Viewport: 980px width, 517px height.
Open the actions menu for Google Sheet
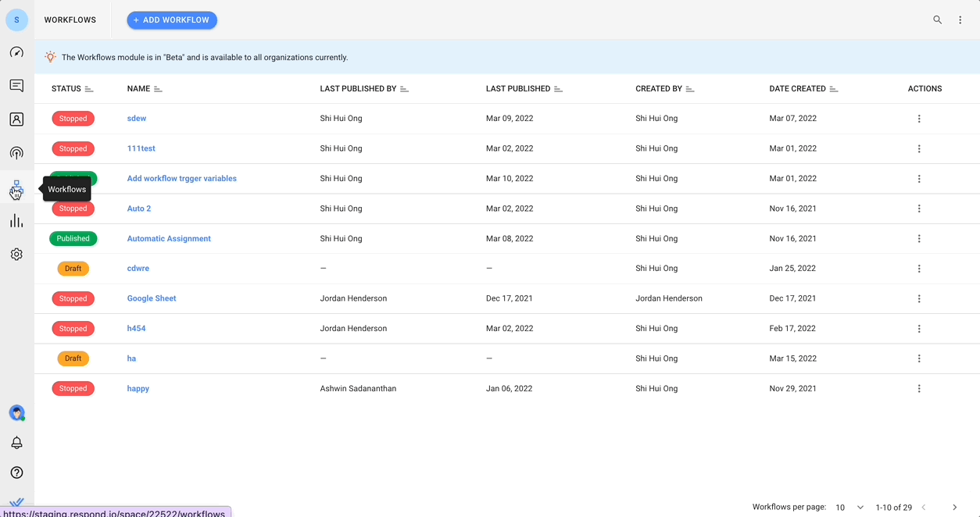pyautogui.click(x=919, y=298)
